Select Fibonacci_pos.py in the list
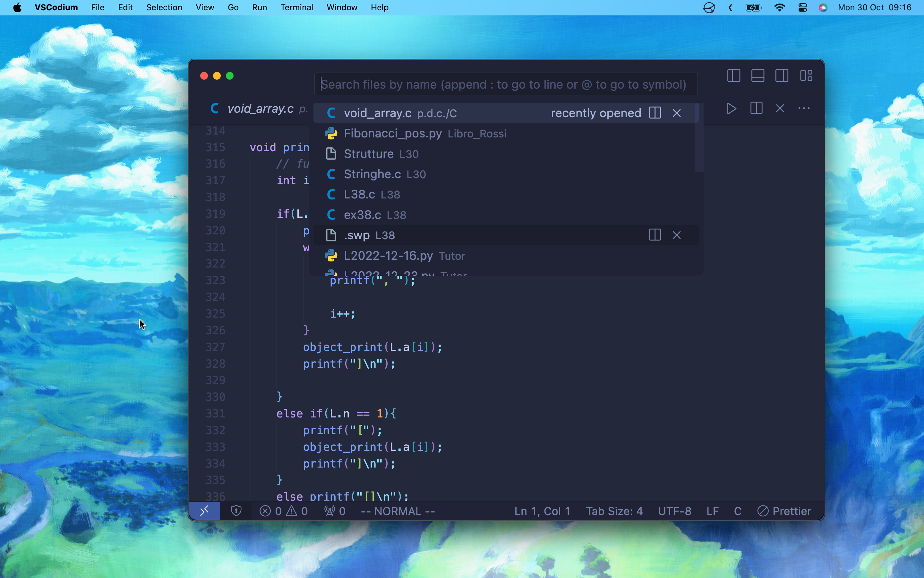 pos(506,133)
